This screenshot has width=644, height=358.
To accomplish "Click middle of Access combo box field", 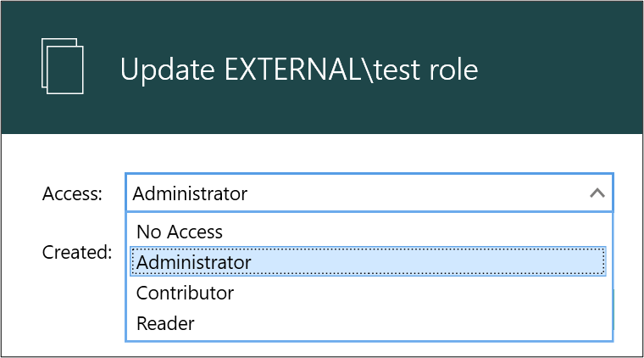I will click(x=369, y=193).
